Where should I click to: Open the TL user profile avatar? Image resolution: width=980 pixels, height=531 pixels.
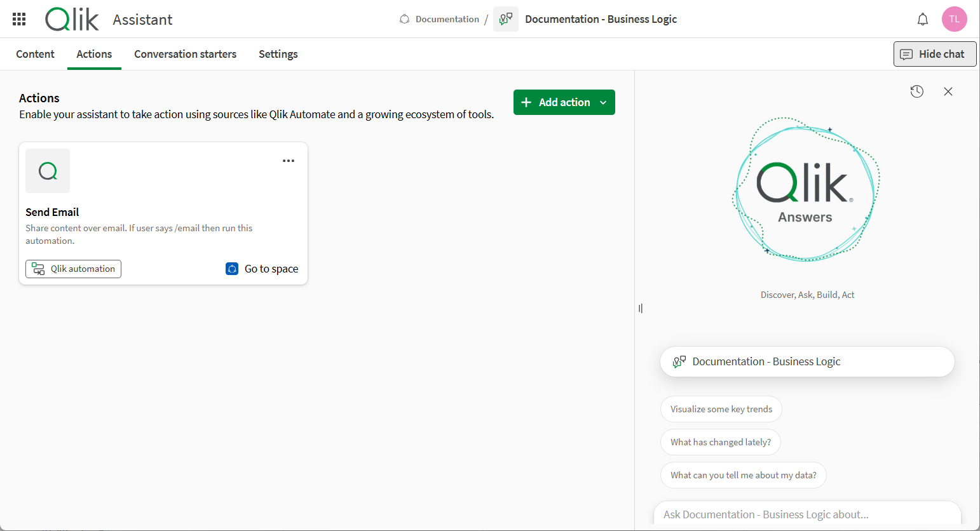(x=955, y=19)
